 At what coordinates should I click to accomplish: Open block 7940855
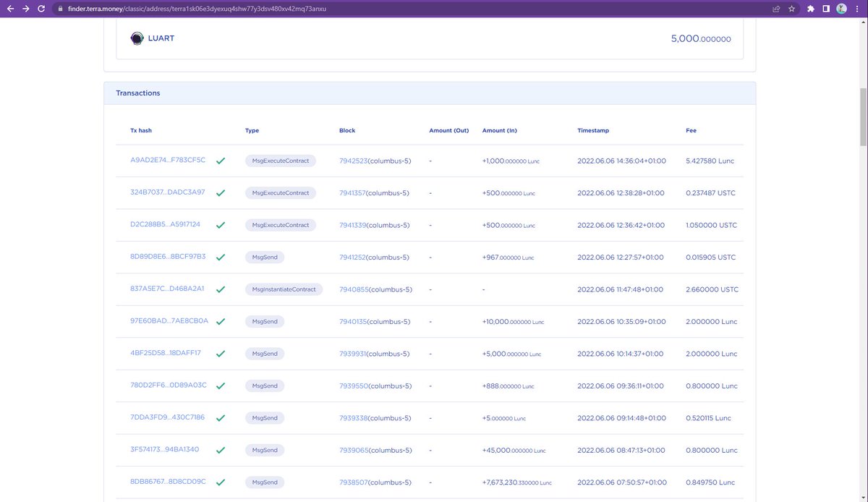coord(354,289)
